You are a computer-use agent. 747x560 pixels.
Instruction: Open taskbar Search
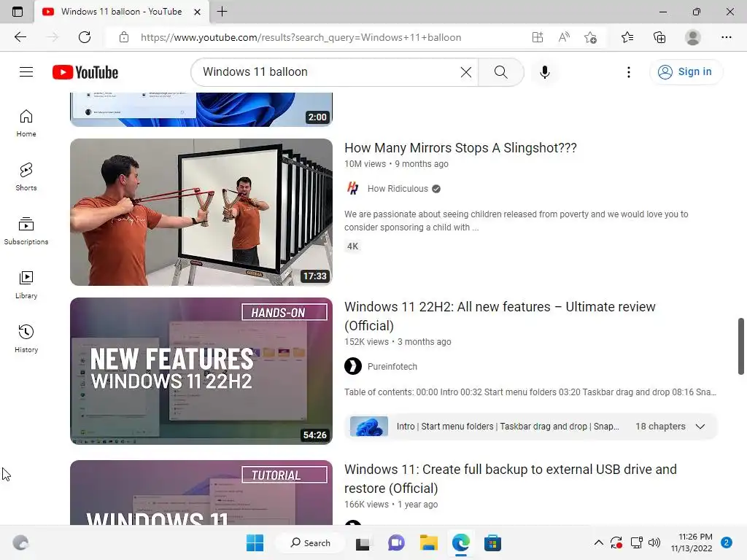[311, 542]
